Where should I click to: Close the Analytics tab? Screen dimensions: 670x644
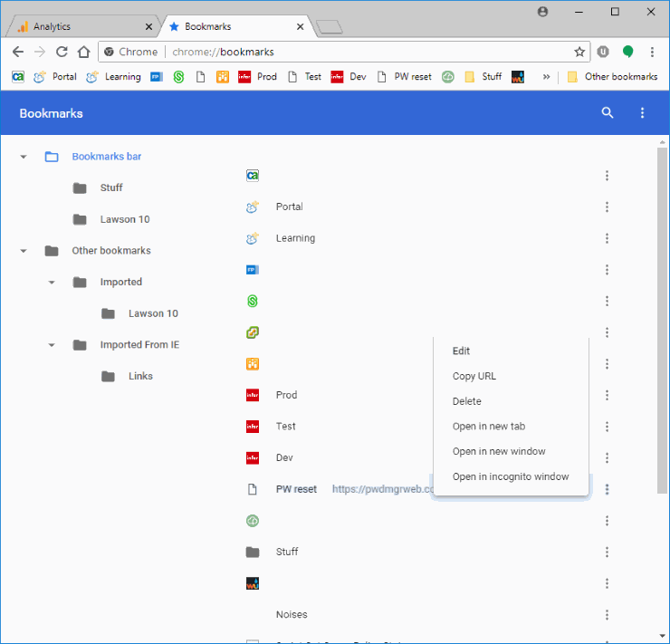pos(148,26)
